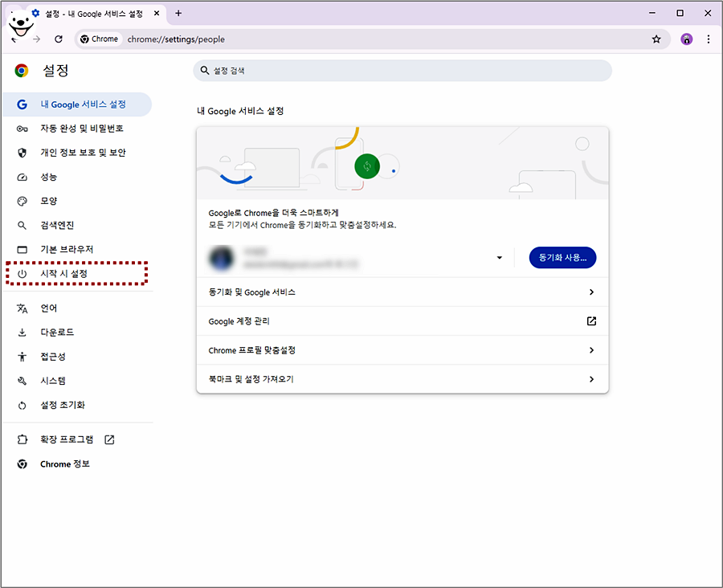Select 설정 초기화 sidebar label

coord(63,406)
